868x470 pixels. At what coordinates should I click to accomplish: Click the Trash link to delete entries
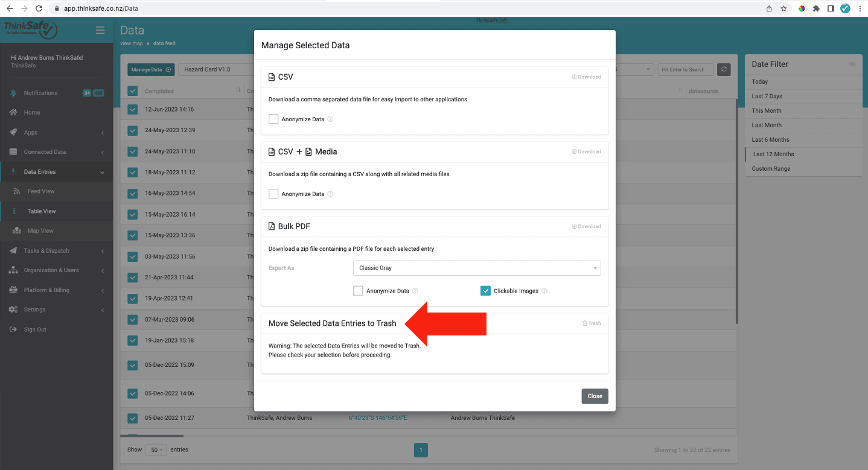[592, 323]
